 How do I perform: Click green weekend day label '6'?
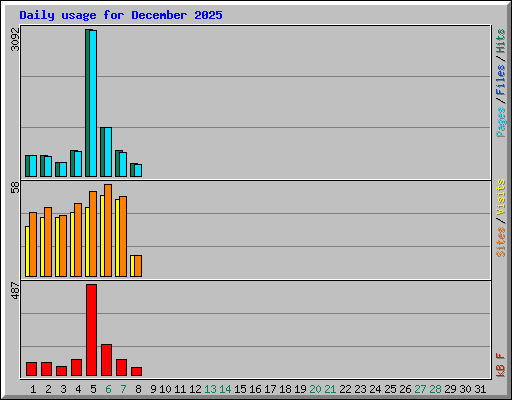108,389
